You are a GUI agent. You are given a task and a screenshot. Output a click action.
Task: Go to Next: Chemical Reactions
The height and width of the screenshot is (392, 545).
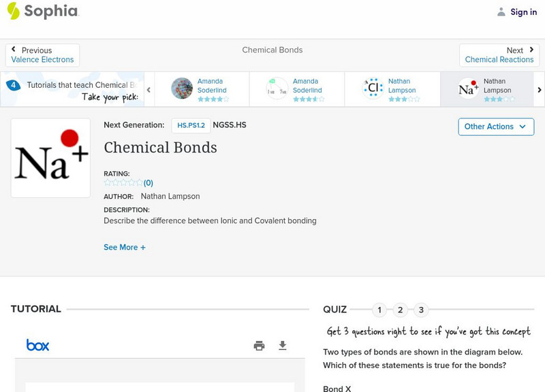pyautogui.click(x=499, y=55)
